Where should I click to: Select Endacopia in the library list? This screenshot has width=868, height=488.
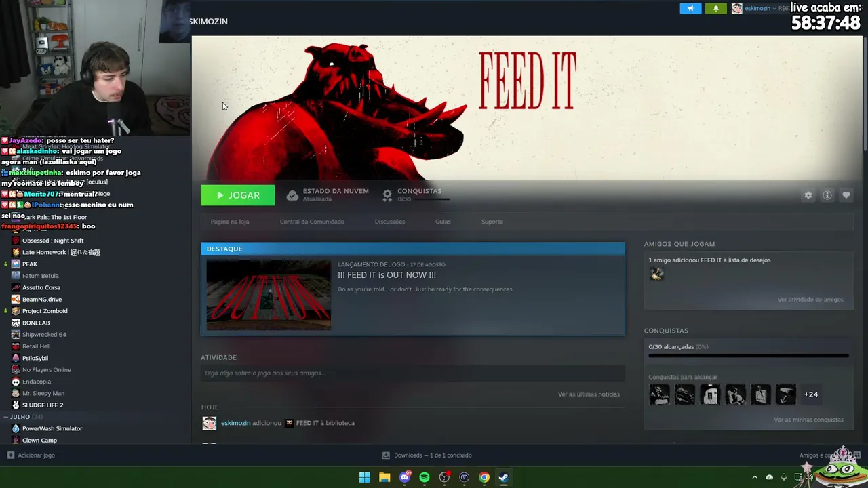pos(37,382)
